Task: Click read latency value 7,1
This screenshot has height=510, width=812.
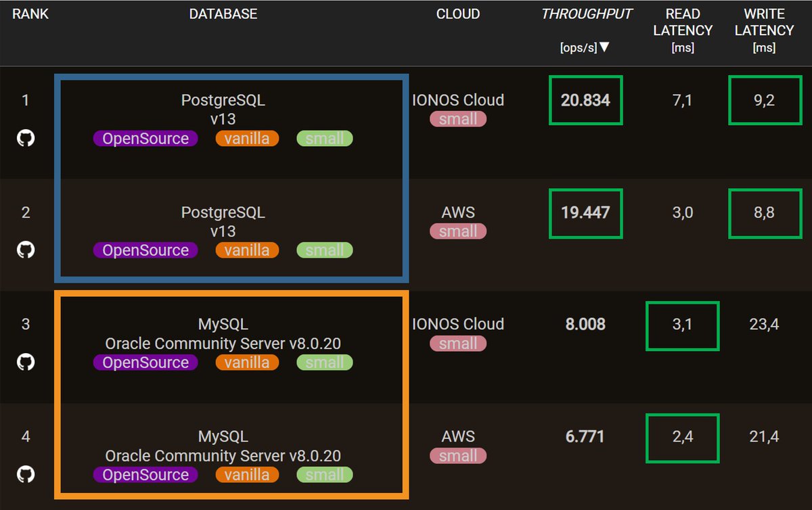Action: [x=683, y=101]
